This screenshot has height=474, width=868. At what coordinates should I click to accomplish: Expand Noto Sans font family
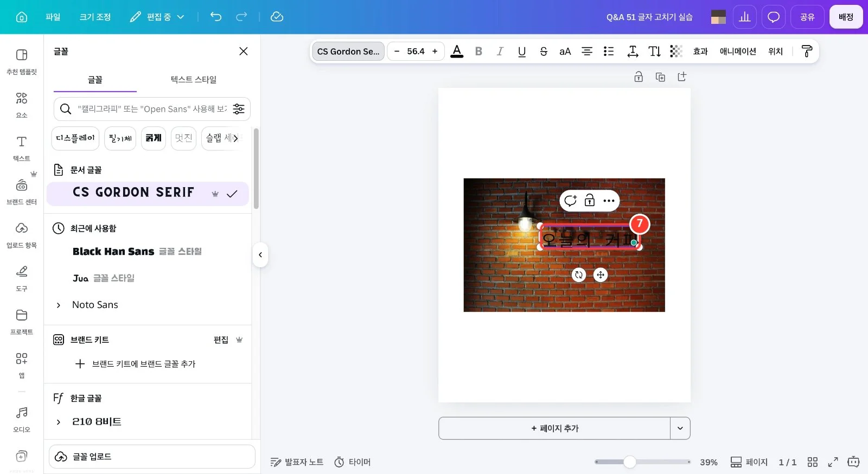[59, 305]
